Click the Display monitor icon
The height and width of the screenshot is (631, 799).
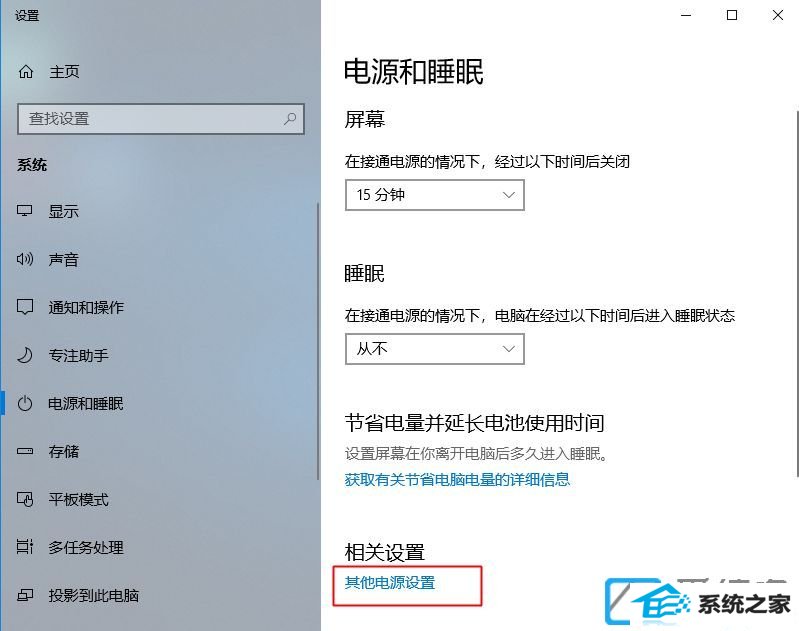[x=24, y=211]
